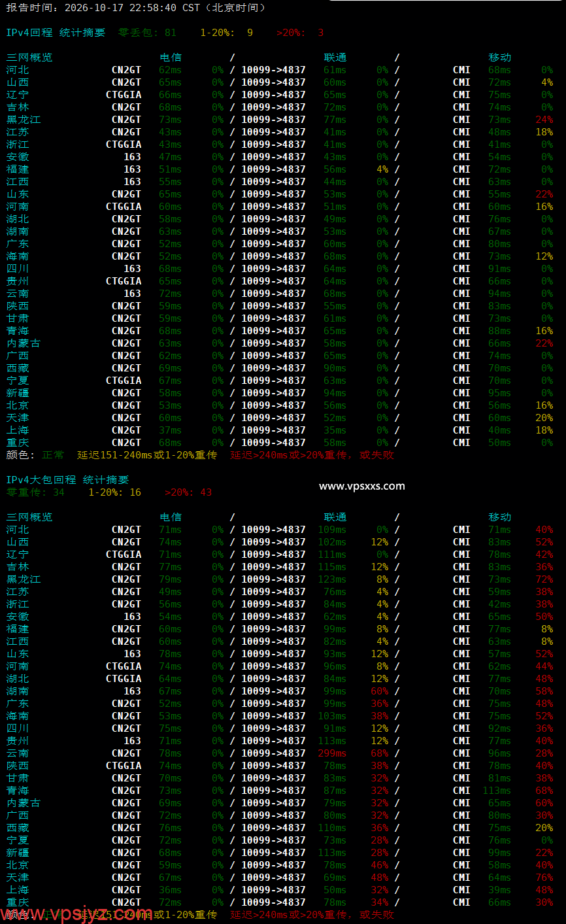The width and height of the screenshot is (566, 924).
Task: Click the red "299ms" latency for 云南
Action: [x=332, y=753]
